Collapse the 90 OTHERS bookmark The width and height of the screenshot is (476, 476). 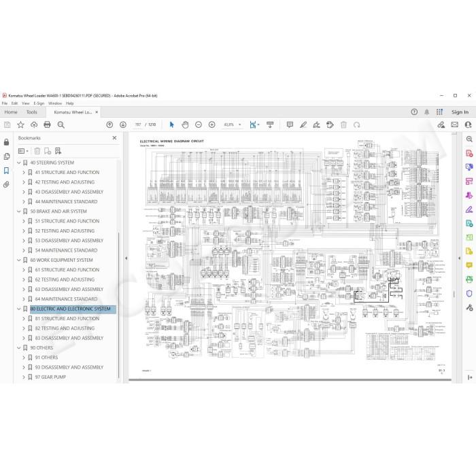pos(19,348)
